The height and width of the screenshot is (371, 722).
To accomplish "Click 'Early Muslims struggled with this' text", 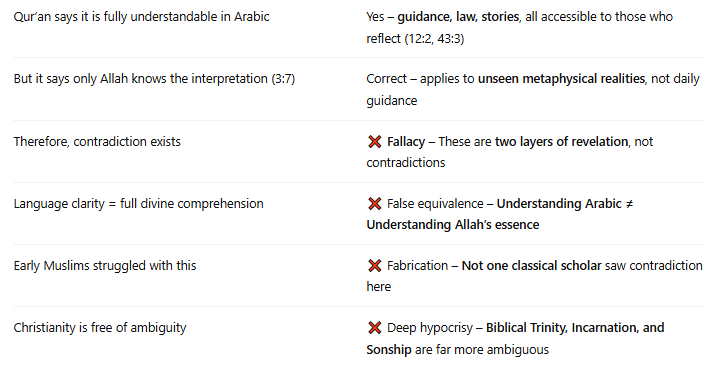I will [105, 266].
